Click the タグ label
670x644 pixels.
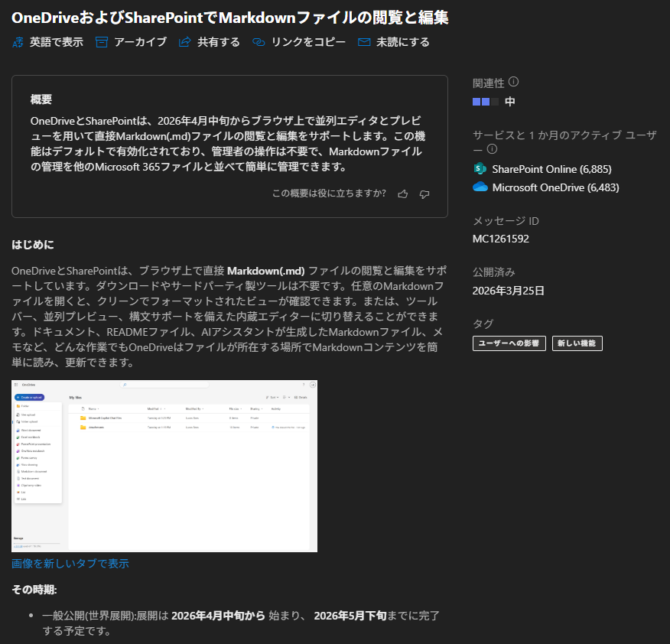pyautogui.click(x=483, y=324)
